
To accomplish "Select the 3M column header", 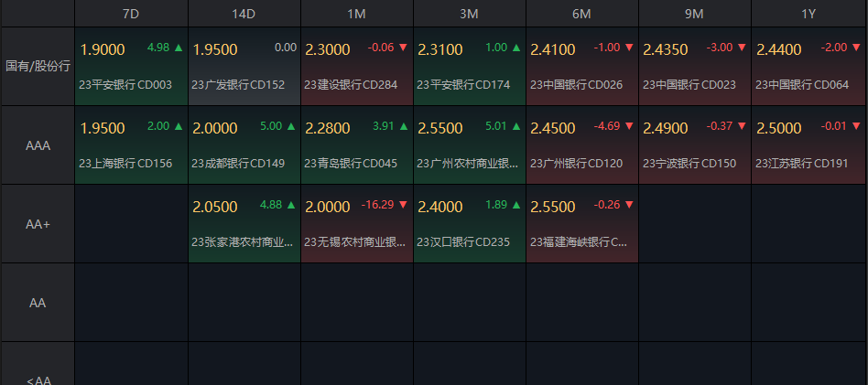I will click(x=470, y=14).
